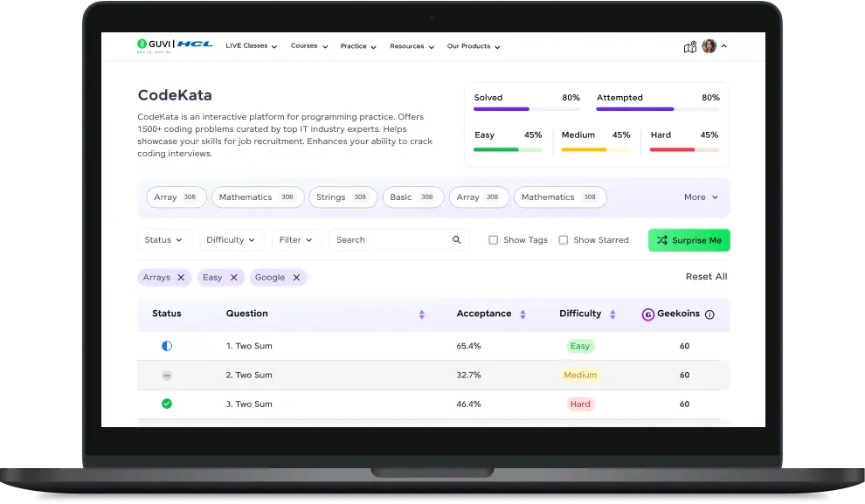Click the gray unattempted status icon

coord(167,375)
